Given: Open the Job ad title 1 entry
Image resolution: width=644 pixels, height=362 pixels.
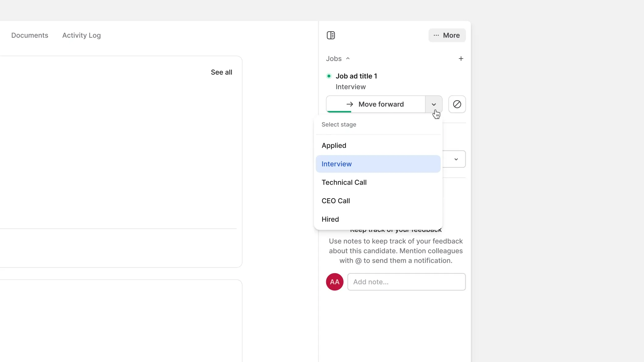Looking at the screenshot, I should (x=356, y=76).
